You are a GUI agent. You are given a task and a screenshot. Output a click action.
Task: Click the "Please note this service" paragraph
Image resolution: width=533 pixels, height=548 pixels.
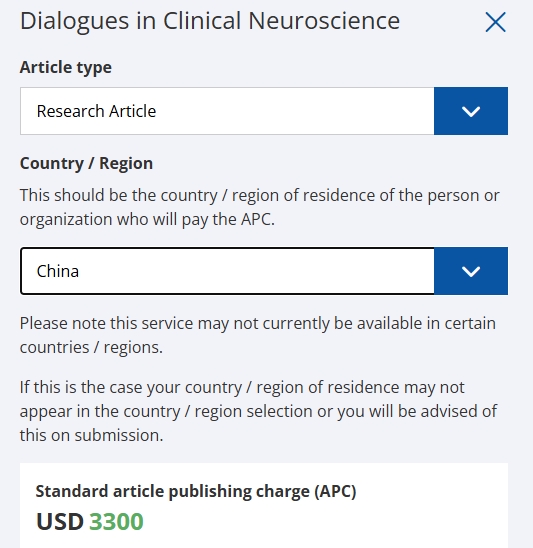pos(258,335)
